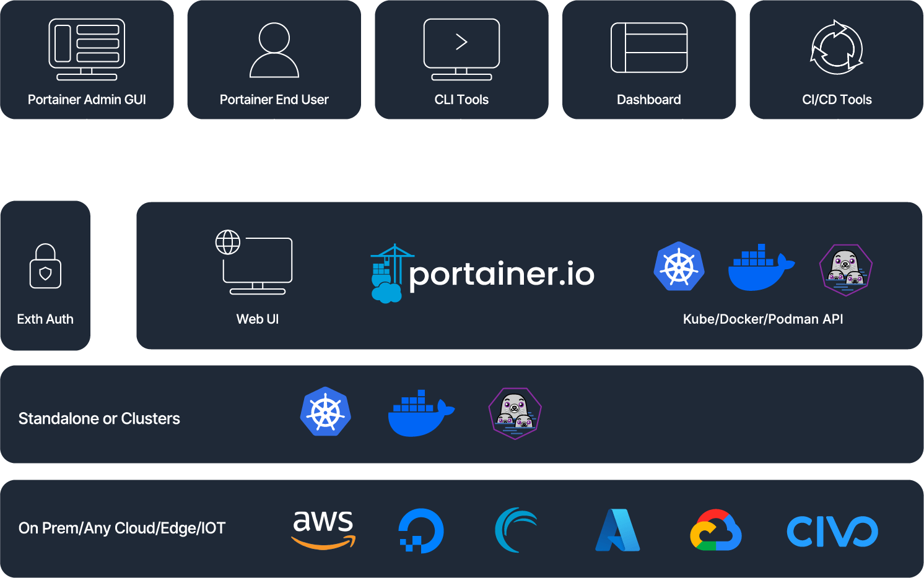
Task: Click the Podman seals icon above Kube/Docker/Podman API
Action: (846, 270)
